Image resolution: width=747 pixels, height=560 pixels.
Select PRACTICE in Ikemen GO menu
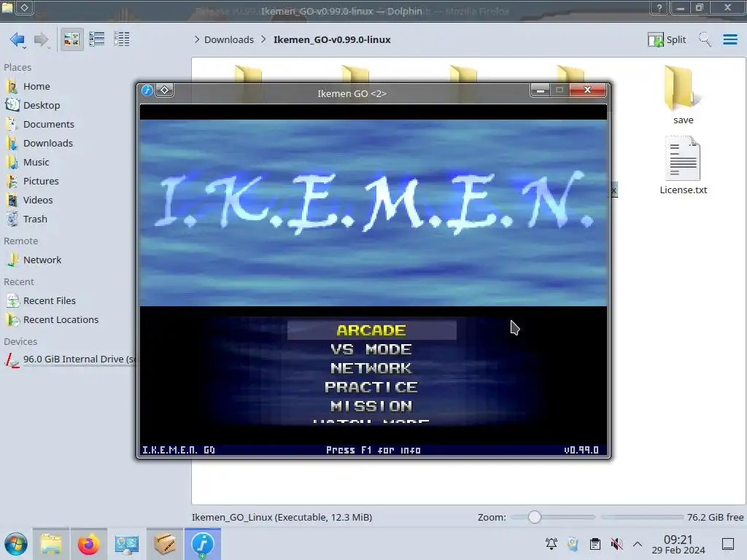(371, 387)
